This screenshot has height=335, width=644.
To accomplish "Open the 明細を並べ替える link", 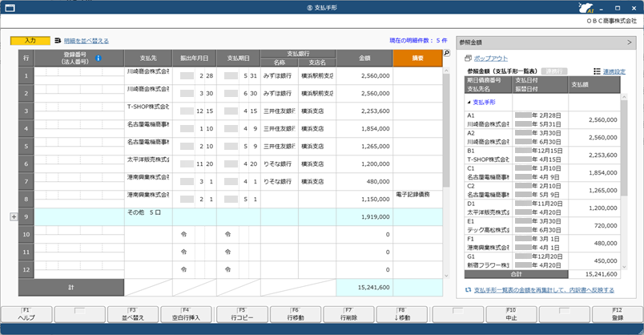I will [x=87, y=41].
